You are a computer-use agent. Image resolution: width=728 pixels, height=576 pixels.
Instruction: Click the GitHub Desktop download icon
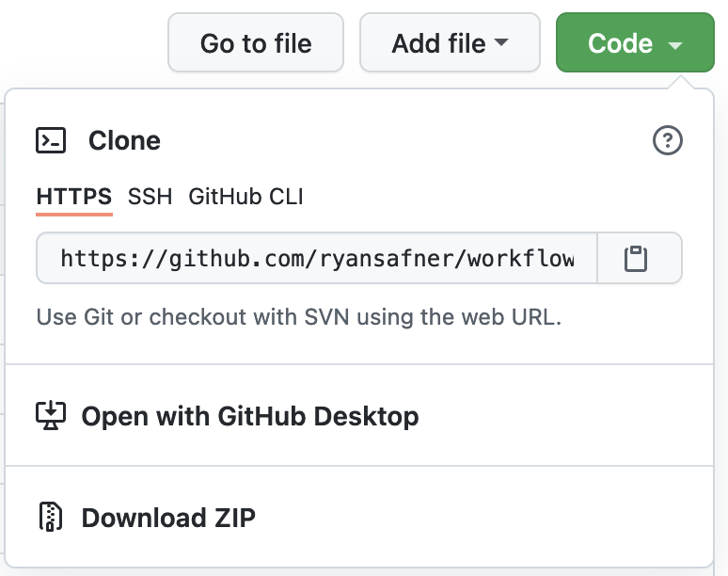pyautogui.click(x=51, y=416)
